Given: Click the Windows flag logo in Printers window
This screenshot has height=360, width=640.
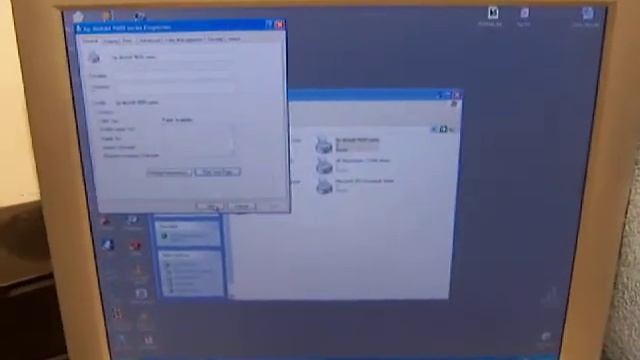Looking at the screenshot, I should pyautogui.click(x=453, y=105).
